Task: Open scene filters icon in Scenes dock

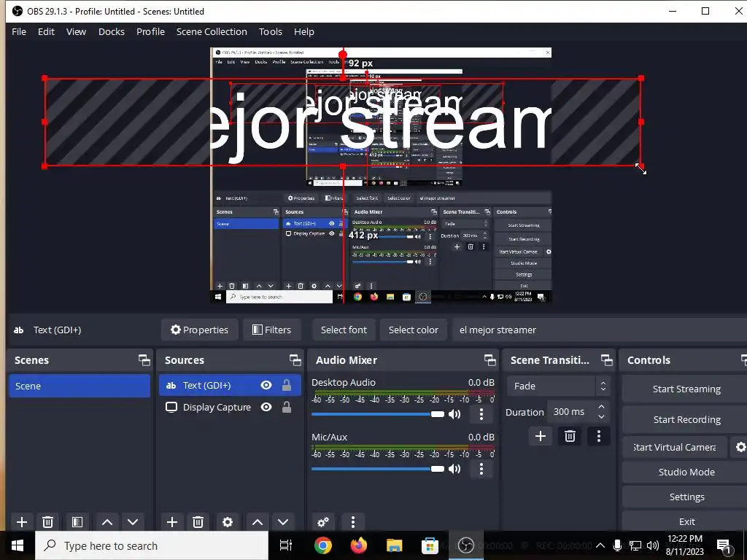Action: pos(77,522)
